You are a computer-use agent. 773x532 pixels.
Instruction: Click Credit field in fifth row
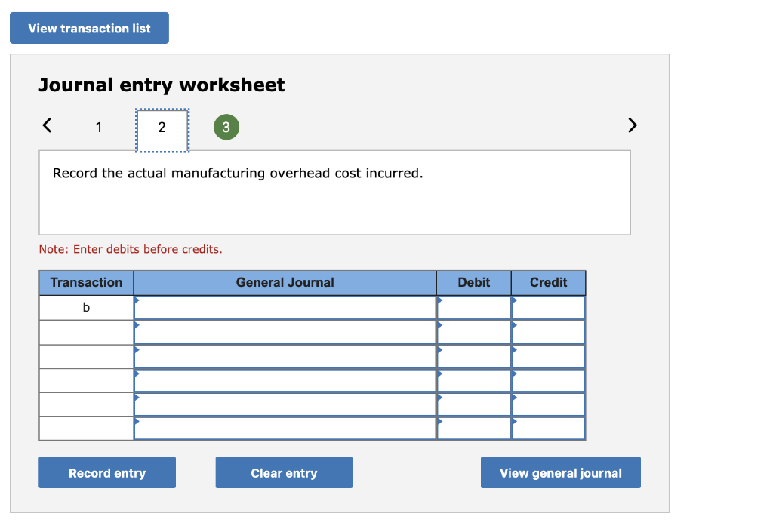(549, 404)
